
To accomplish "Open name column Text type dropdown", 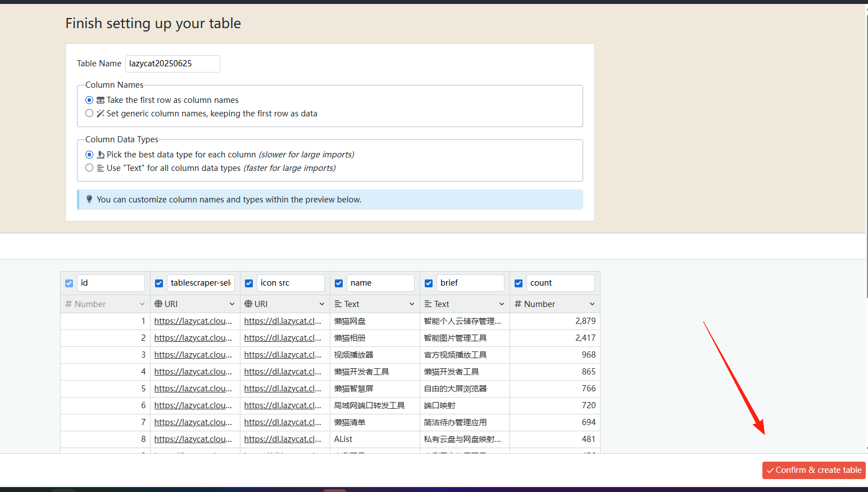I will coord(375,304).
